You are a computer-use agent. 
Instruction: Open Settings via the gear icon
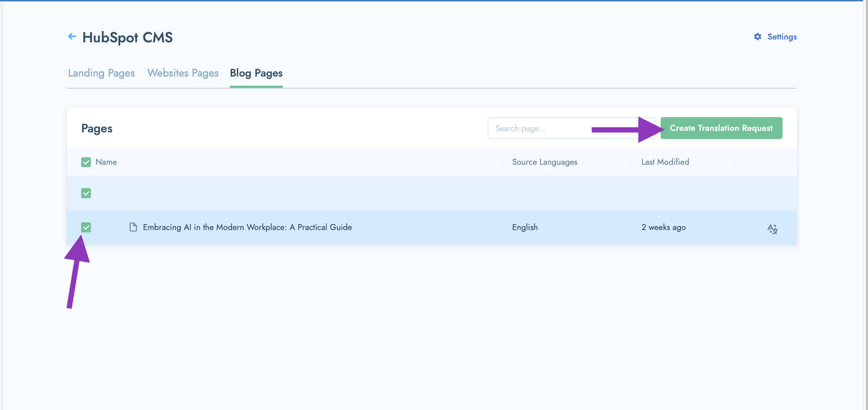tap(757, 37)
